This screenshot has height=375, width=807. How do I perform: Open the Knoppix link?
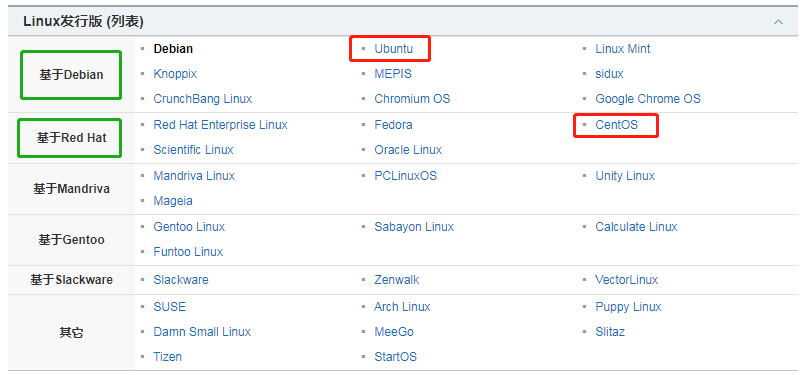175,74
